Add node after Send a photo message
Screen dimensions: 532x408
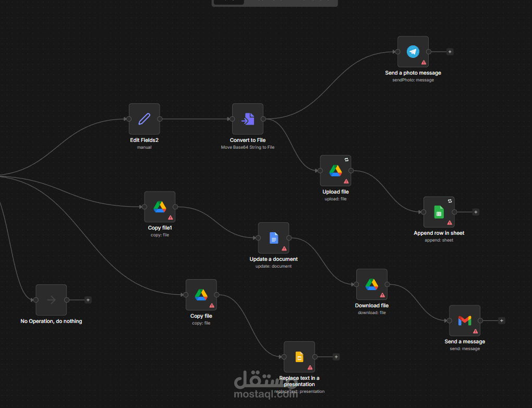450,52
